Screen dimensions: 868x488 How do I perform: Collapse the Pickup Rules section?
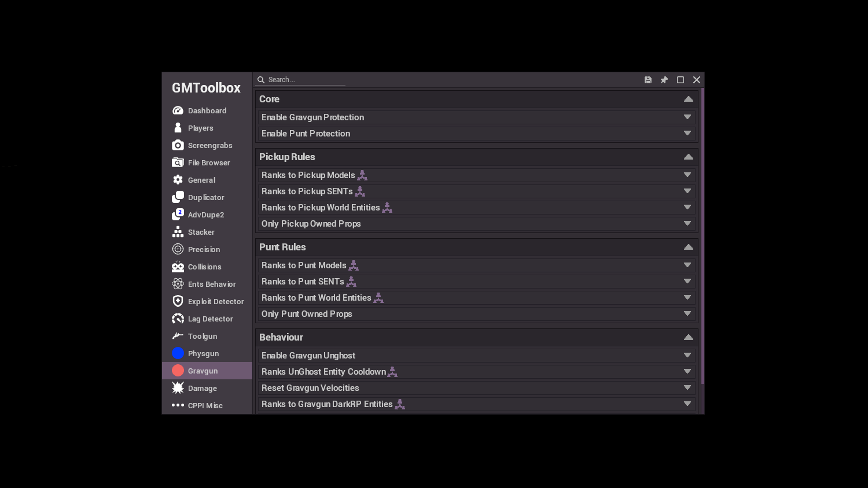pos(688,157)
